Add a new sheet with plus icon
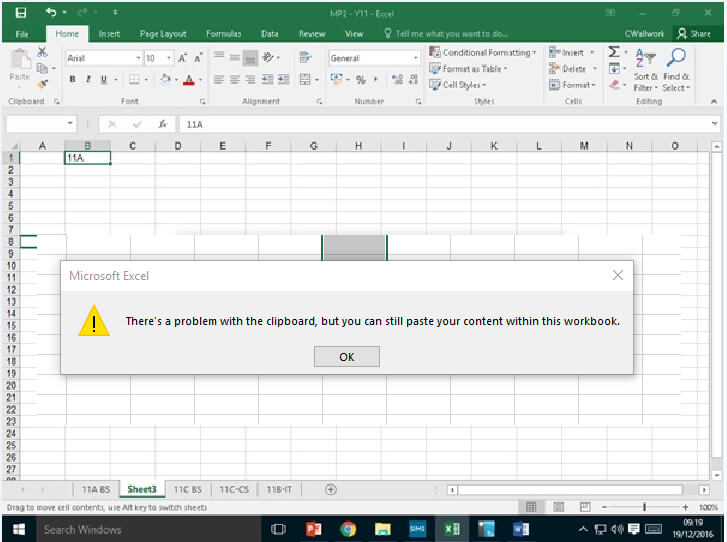Screen dimensions: 727x542 coord(331,489)
